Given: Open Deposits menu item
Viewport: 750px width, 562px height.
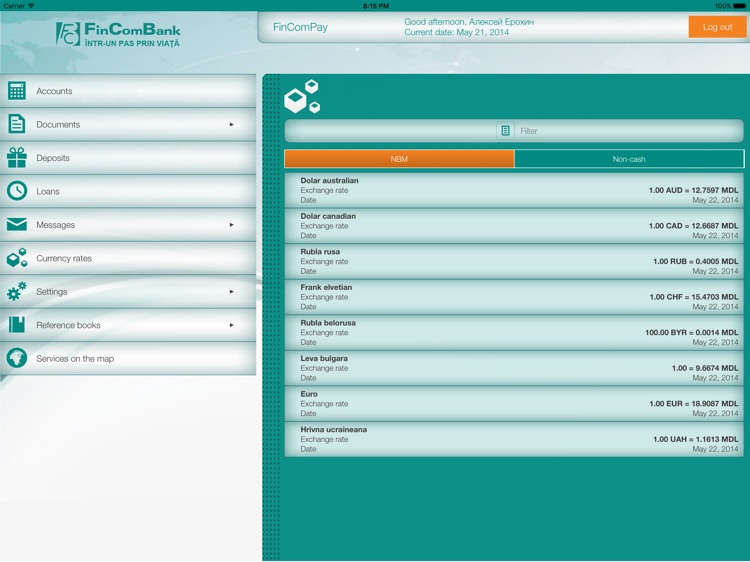Looking at the screenshot, I should 128,158.
